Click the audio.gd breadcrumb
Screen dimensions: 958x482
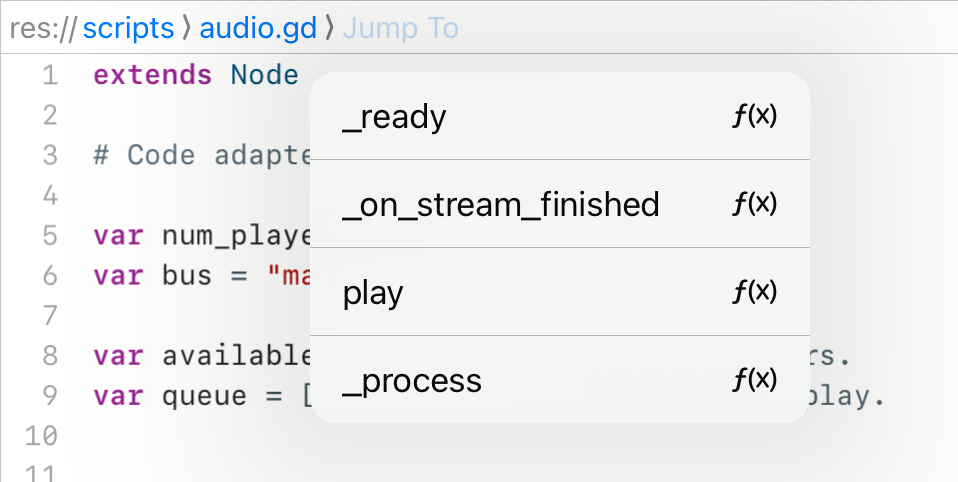tap(258, 28)
